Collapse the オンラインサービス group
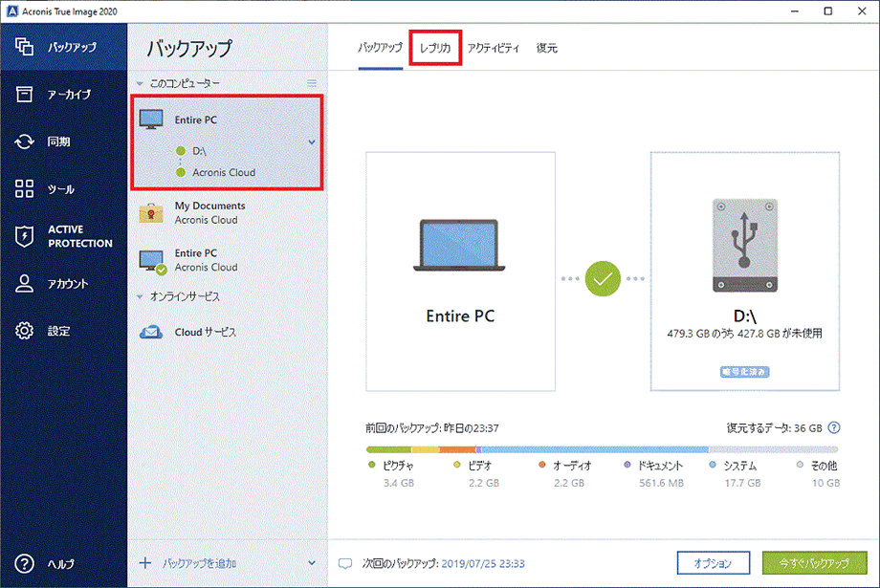 (x=140, y=296)
